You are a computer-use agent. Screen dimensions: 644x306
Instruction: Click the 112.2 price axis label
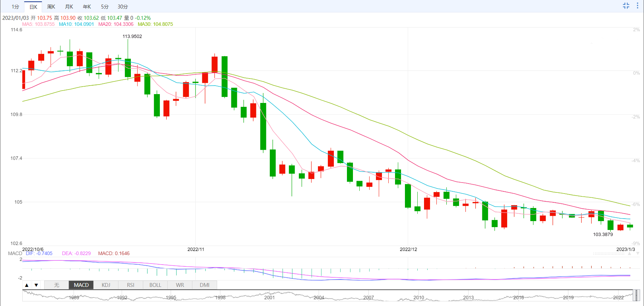[x=17, y=71]
